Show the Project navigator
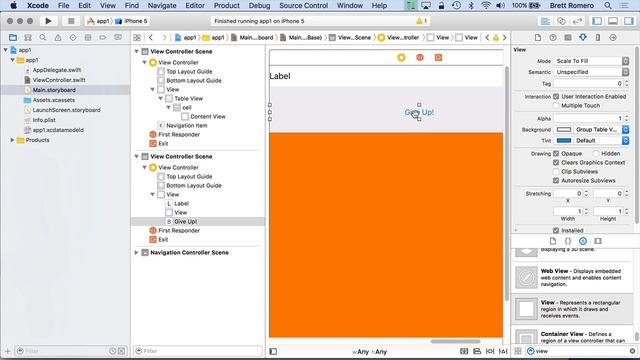This screenshot has width=640, height=360. point(13,38)
